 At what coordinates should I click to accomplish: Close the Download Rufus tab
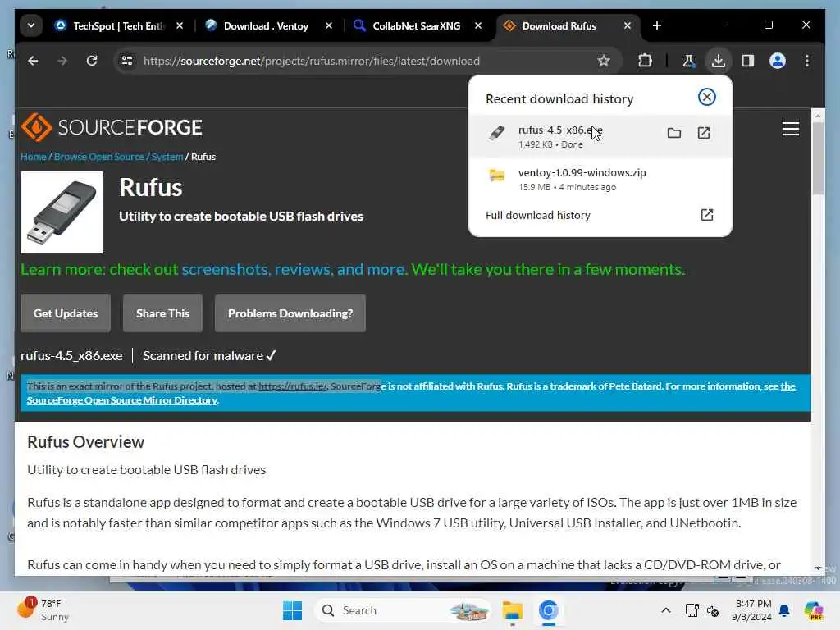628,25
